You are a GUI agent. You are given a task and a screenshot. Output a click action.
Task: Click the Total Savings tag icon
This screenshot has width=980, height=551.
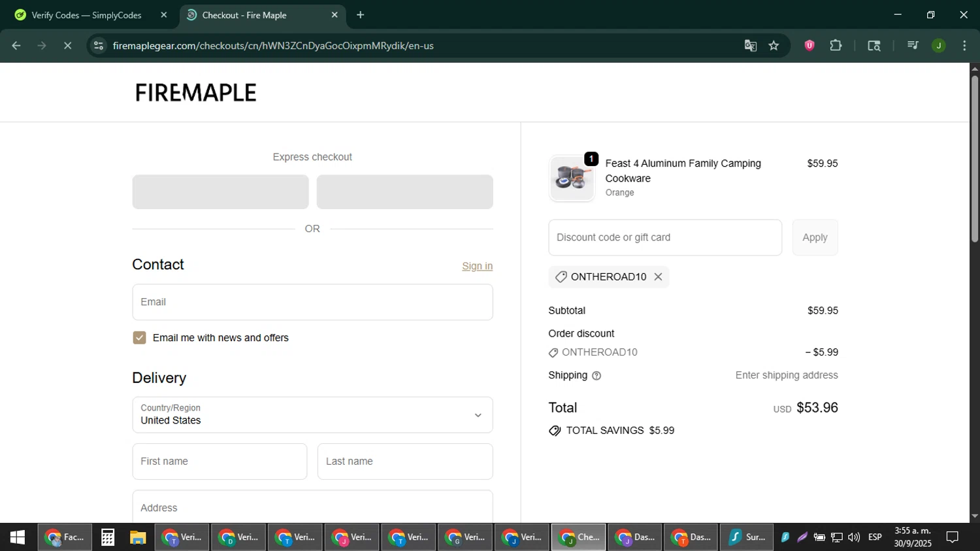[x=555, y=431]
